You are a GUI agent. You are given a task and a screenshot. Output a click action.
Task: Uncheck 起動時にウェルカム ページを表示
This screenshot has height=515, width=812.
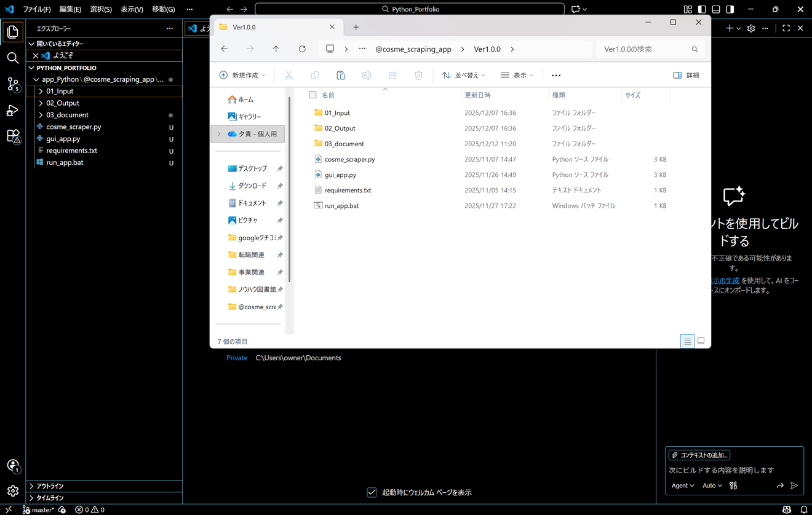coord(372,492)
